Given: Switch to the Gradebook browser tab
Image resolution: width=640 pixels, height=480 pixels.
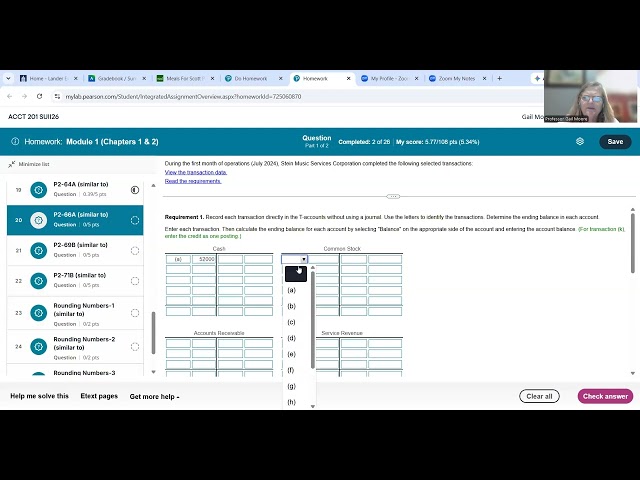Looking at the screenshot, I should [x=116, y=78].
